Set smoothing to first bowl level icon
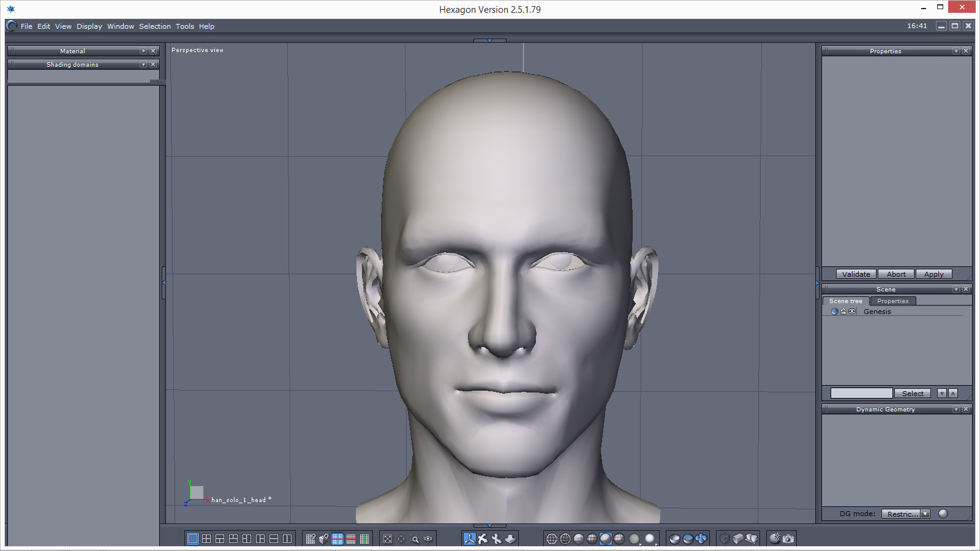Image resolution: width=980 pixels, height=551 pixels. (x=674, y=539)
